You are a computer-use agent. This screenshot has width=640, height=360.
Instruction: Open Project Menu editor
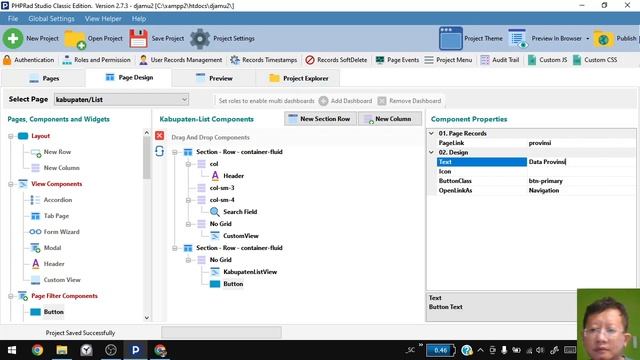448,60
